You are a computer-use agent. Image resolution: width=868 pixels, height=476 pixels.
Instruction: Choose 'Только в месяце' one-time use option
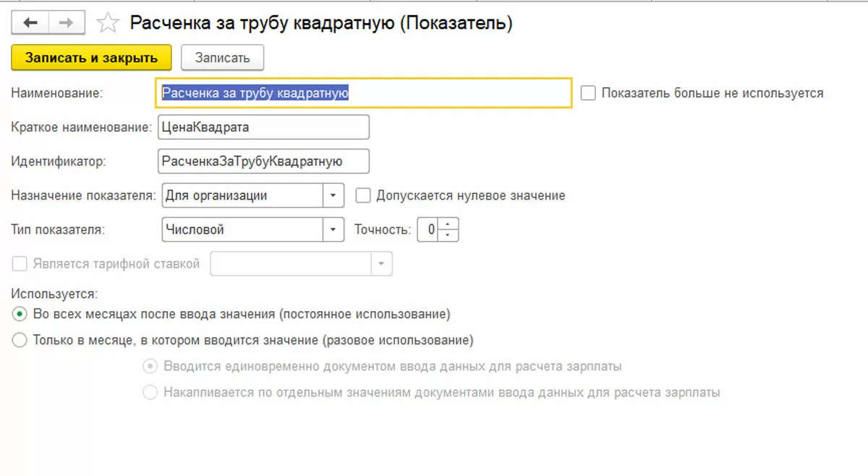coord(20,340)
